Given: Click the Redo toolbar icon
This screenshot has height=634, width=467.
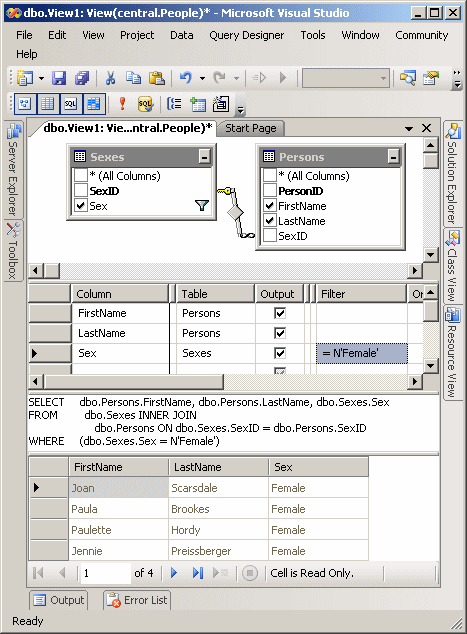Looking at the screenshot, I should coord(220,78).
